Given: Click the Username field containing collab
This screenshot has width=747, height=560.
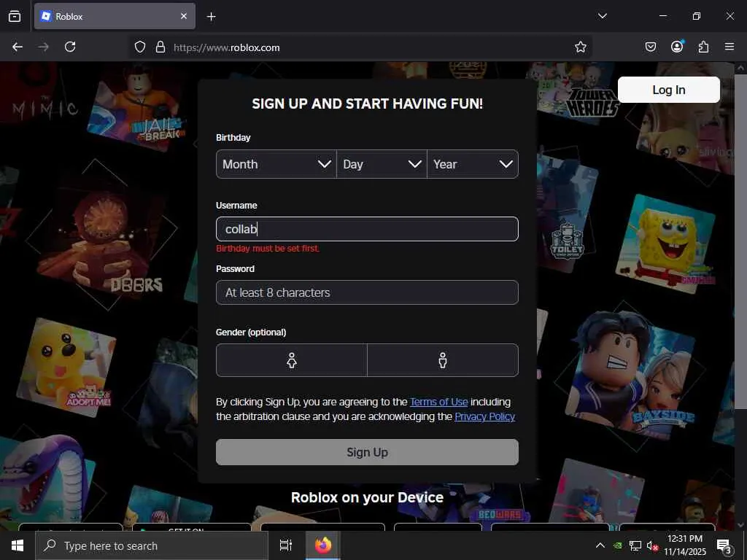Looking at the screenshot, I should 367,229.
